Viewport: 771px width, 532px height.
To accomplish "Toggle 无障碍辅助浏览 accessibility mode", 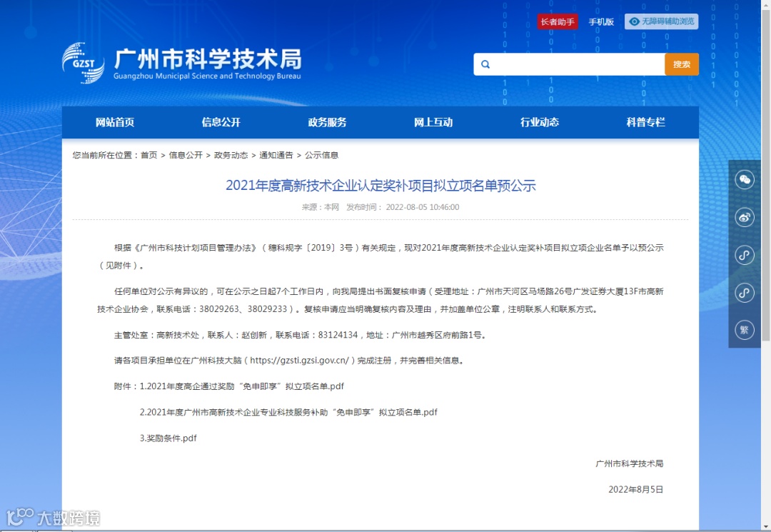I will tap(661, 21).
